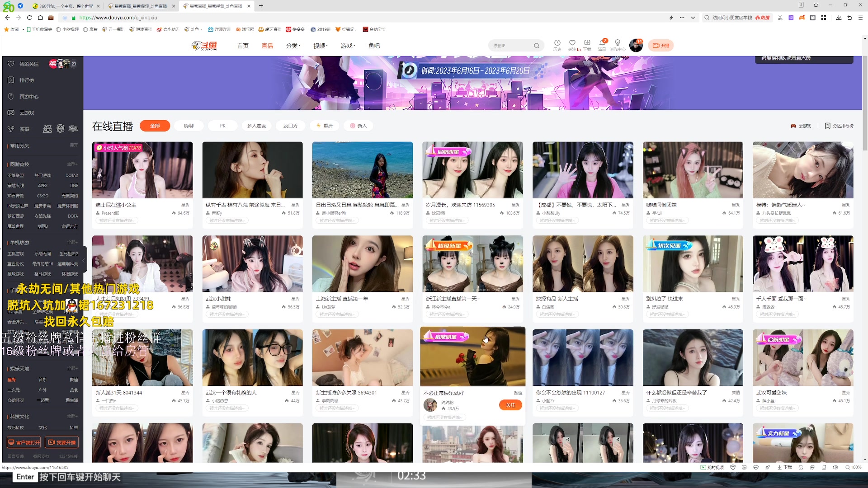Click the user avatar with badge 14
The width and height of the screenshot is (868, 488).
pyautogui.click(x=636, y=45)
